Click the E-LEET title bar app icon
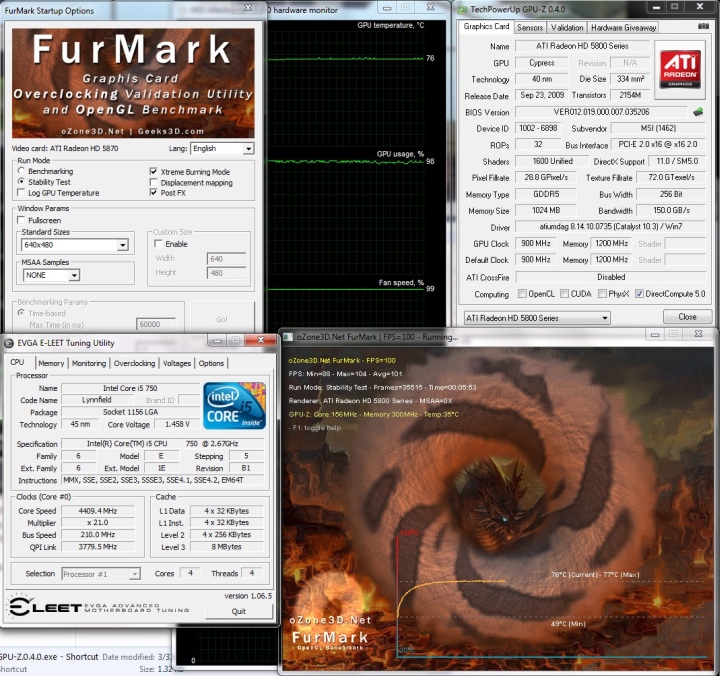This screenshot has width=720, height=676. point(8,343)
